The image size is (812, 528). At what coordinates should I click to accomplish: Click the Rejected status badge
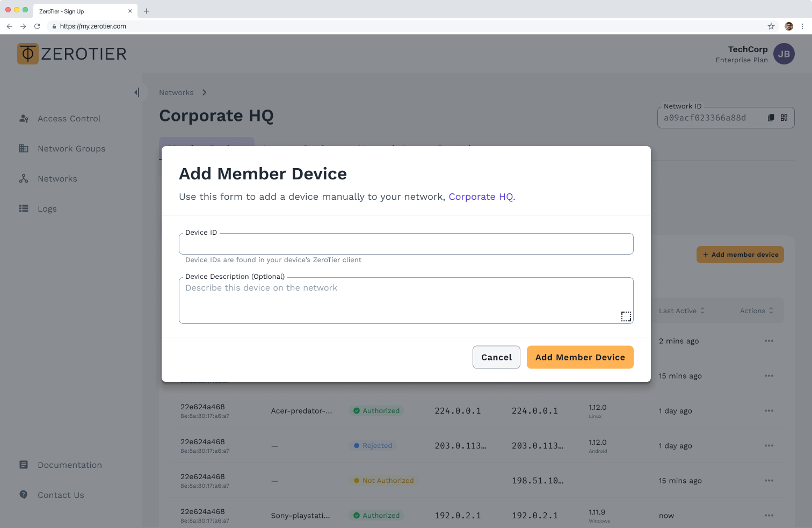click(373, 446)
